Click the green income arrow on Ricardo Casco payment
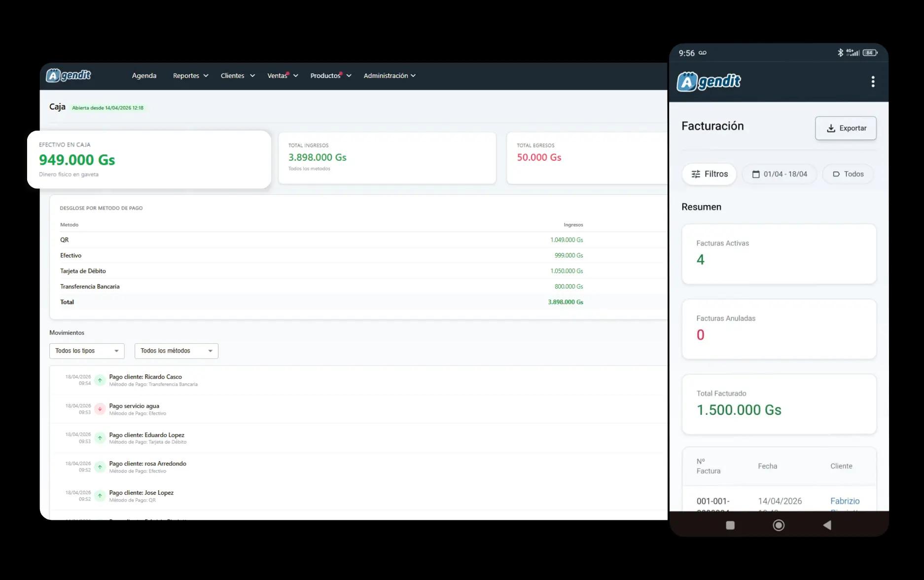Image resolution: width=924 pixels, height=580 pixels. pyautogui.click(x=100, y=380)
